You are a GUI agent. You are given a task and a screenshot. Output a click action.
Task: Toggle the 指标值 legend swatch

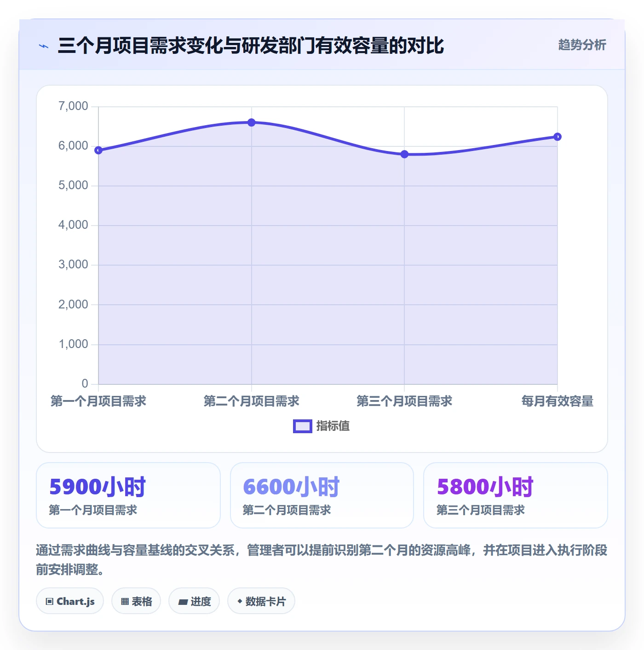click(303, 426)
